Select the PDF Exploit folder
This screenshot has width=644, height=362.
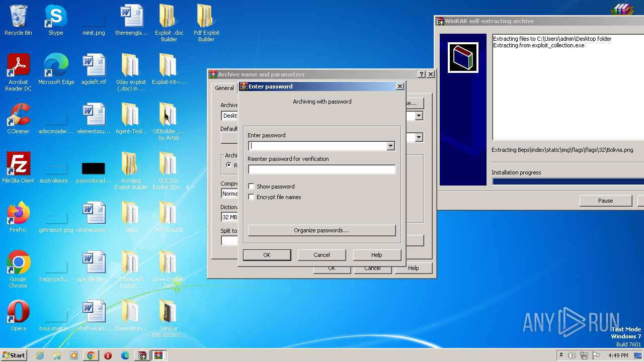point(169,218)
